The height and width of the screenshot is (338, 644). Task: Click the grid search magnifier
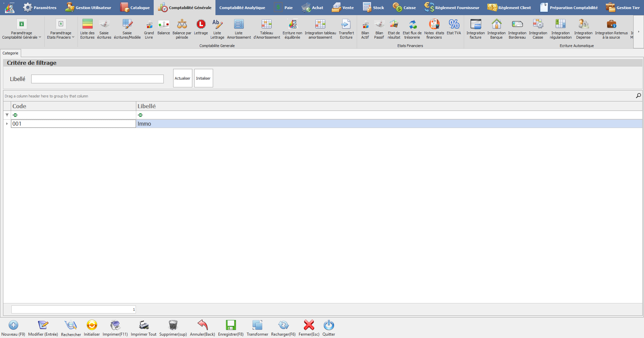coord(638,96)
